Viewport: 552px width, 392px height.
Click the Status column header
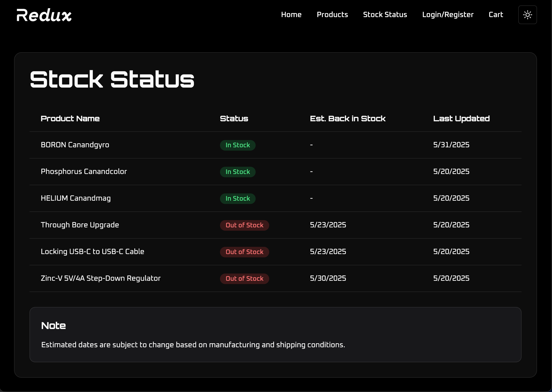click(x=234, y=118)
